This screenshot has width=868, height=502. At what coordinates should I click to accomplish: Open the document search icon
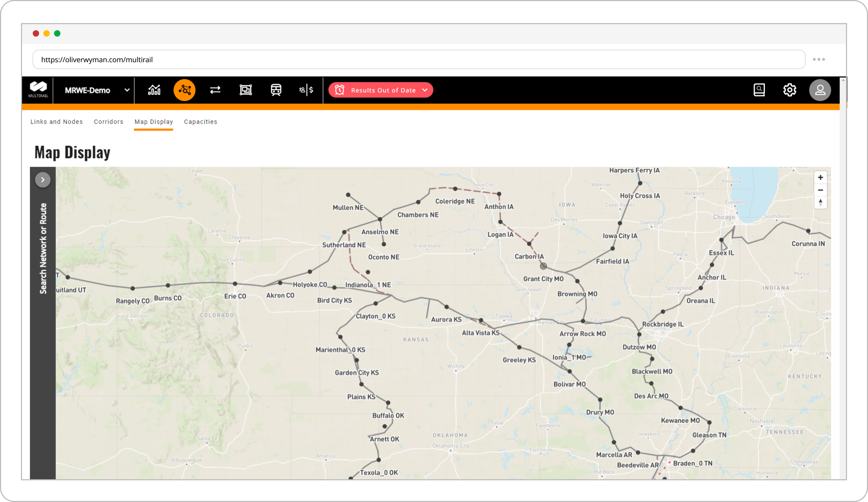click(x=759, y=90)
